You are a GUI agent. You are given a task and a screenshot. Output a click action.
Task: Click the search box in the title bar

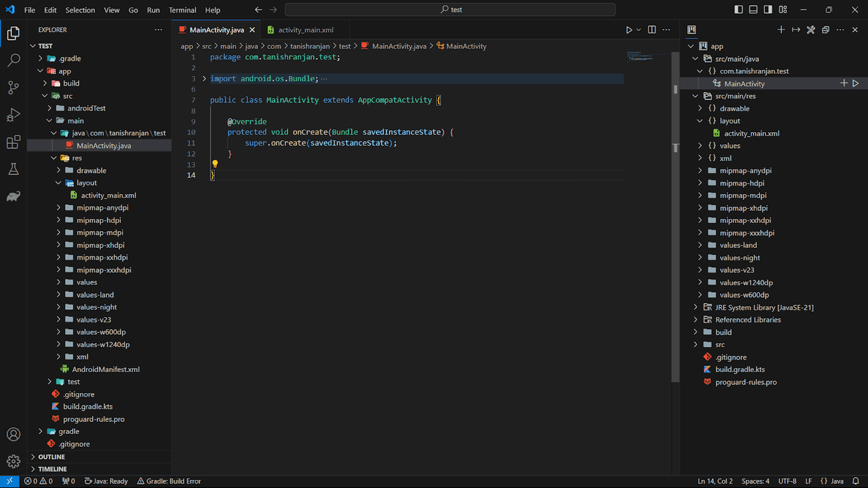tap(450, 9)
